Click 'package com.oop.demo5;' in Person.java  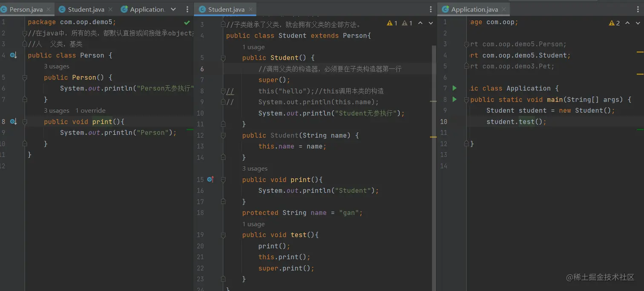[72, 22]
